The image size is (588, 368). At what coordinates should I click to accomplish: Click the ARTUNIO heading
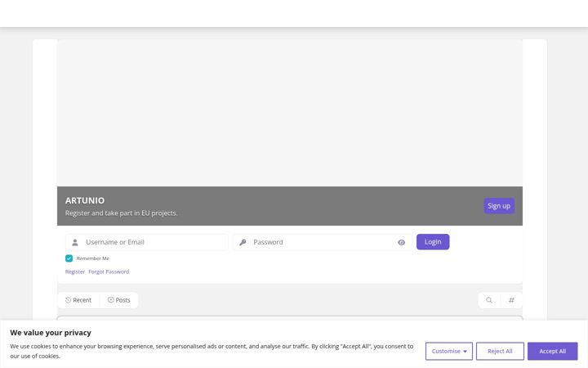[x=85, y=200]
